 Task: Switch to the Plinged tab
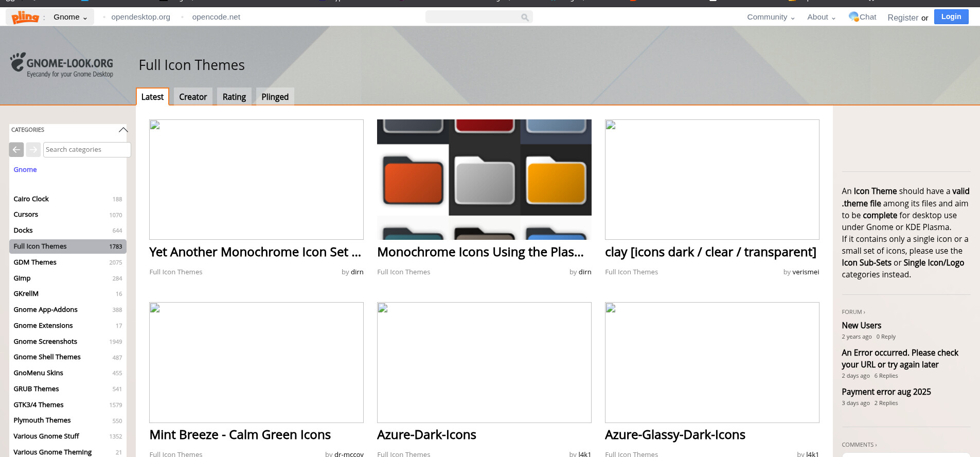[275, 97]
